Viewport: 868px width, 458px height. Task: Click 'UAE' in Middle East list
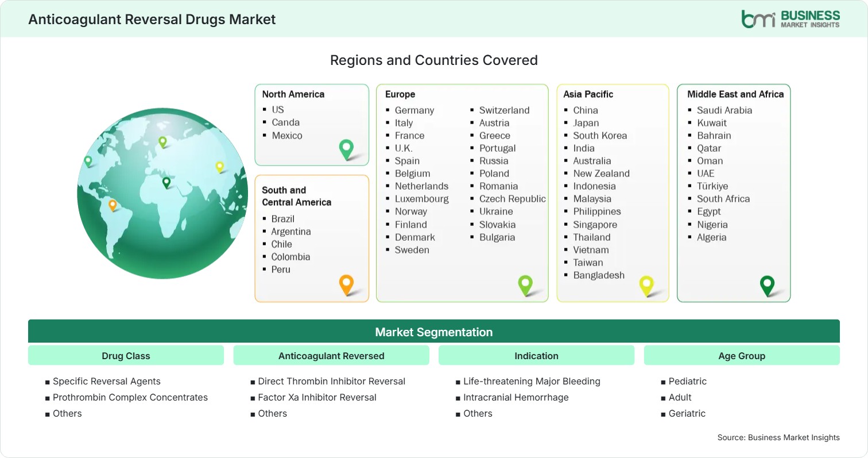click(x=706, y=173)
